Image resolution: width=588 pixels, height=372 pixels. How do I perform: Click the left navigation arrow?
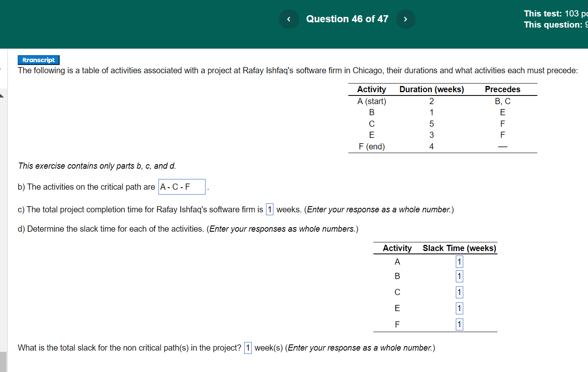(x=289, y=19)
